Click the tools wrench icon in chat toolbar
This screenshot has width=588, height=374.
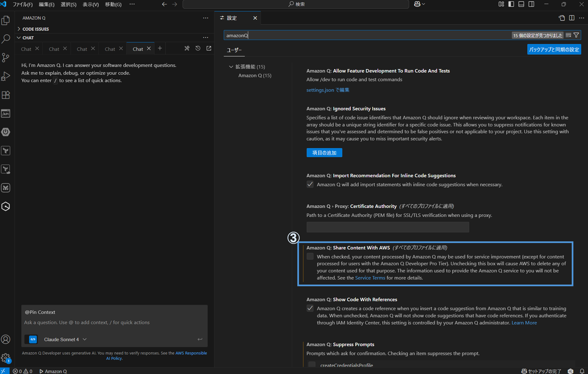(x=187, y=49)
